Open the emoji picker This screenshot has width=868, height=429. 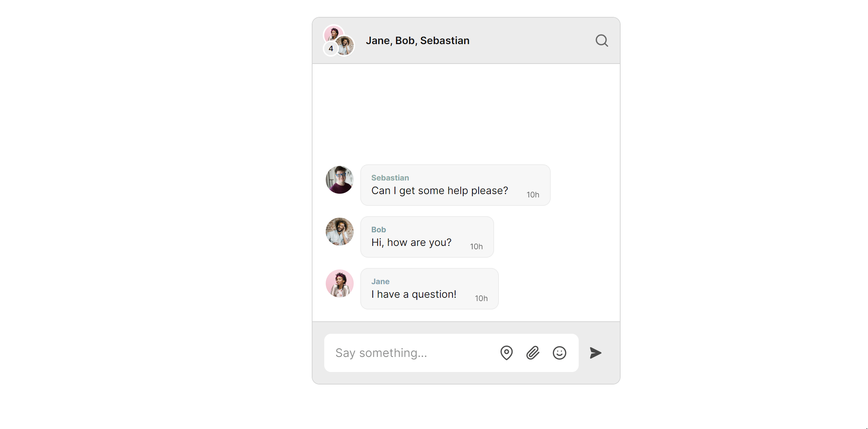(559, 353)
